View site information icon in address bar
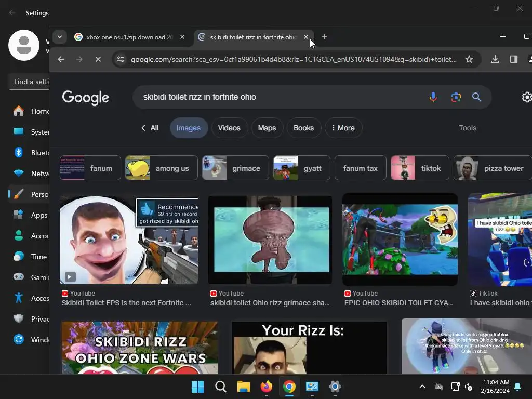Image resolution: width=532 pixels, height=399 pixels. click(x=121, y=59)
